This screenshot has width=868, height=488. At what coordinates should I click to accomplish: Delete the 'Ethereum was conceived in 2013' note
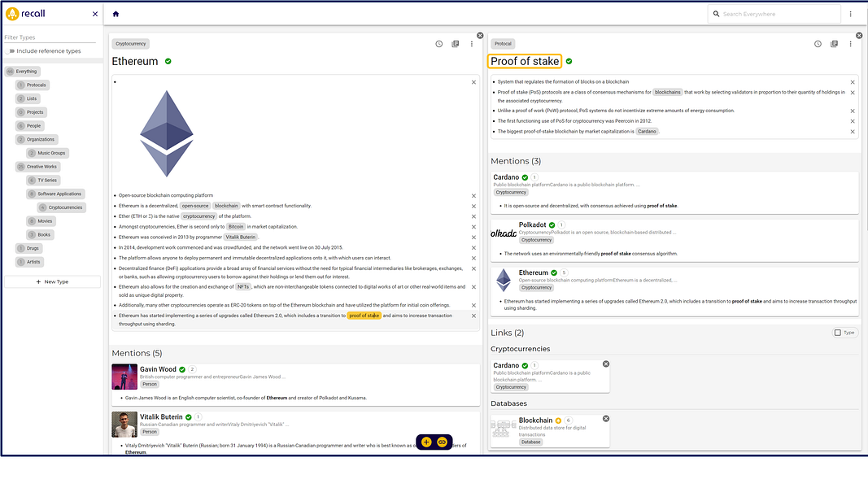tap(473, 237)
